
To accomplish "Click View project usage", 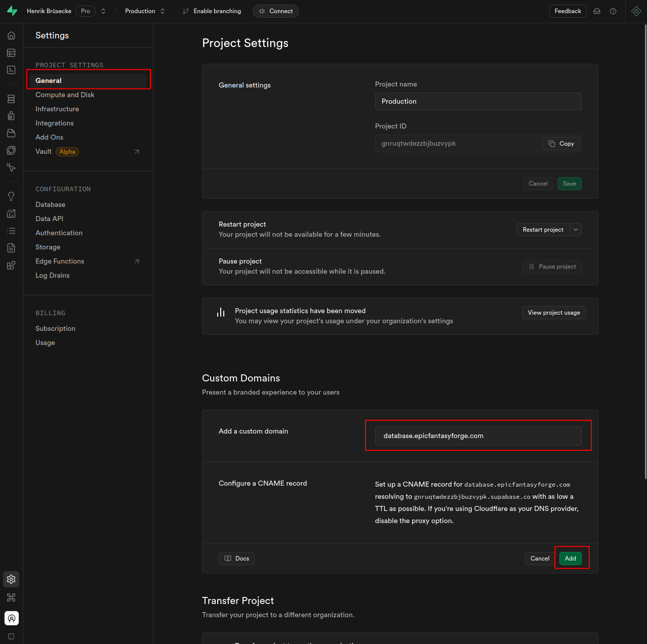I will tap(554, 313).
